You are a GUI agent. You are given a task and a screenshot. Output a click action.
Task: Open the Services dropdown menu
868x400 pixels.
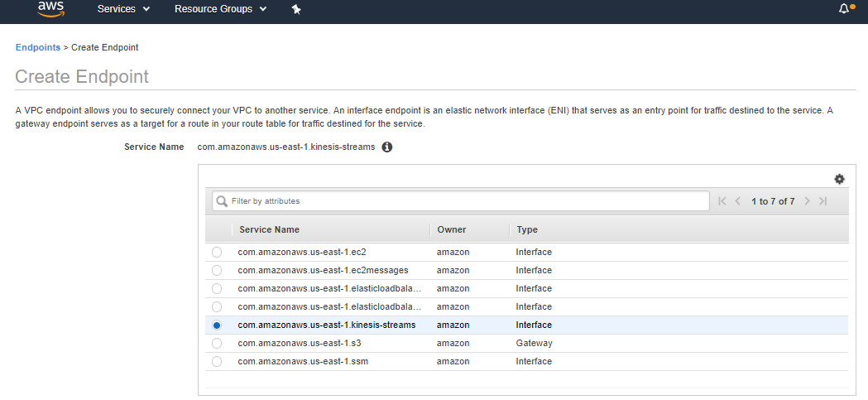click(x=123, y=9)
